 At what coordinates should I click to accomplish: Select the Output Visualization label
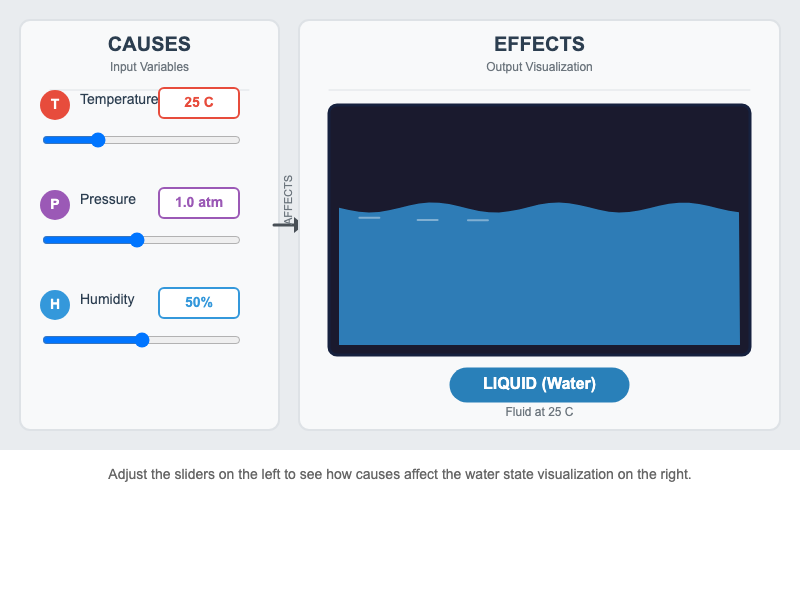539,67
